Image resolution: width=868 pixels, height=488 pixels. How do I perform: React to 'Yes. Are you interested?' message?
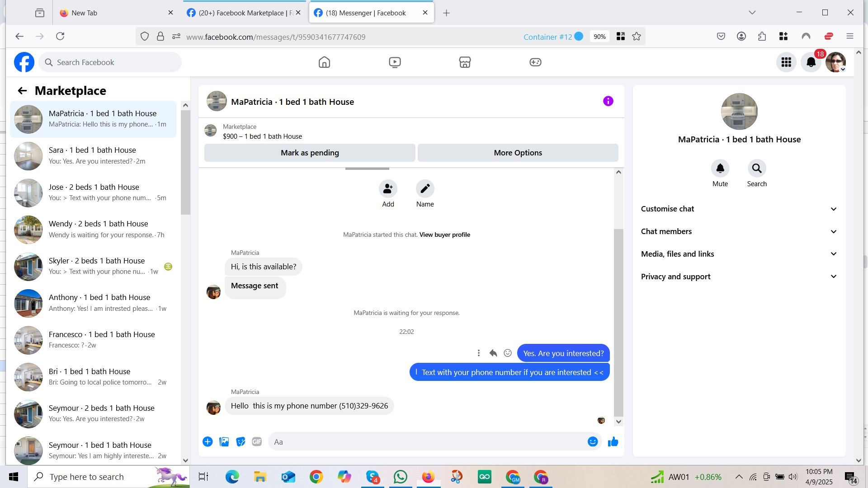click(508, 353)
